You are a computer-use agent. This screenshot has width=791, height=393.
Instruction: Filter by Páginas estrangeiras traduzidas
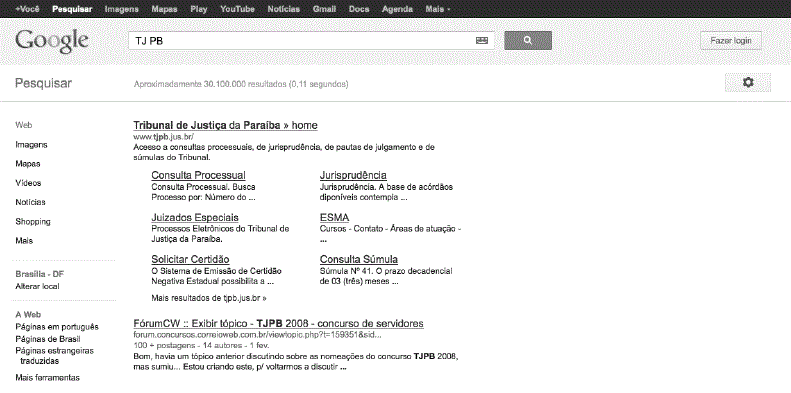click(x=54, y=356)
